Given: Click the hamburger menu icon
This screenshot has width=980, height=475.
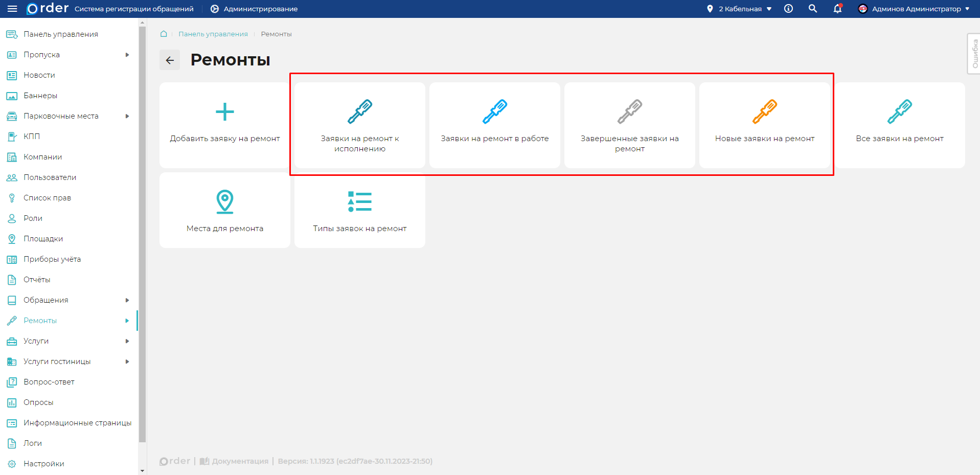Looking at the screenshot, I should (x=12, y=9).
